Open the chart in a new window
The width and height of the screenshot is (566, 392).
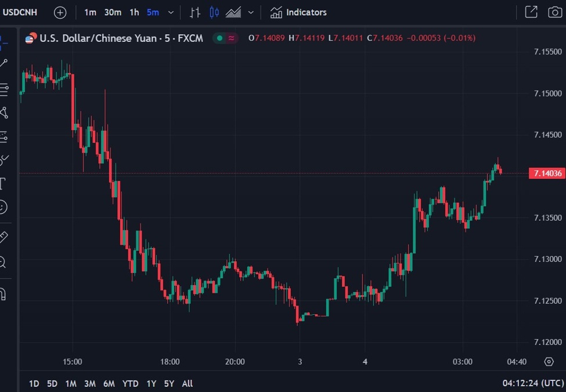pos(531,12)
